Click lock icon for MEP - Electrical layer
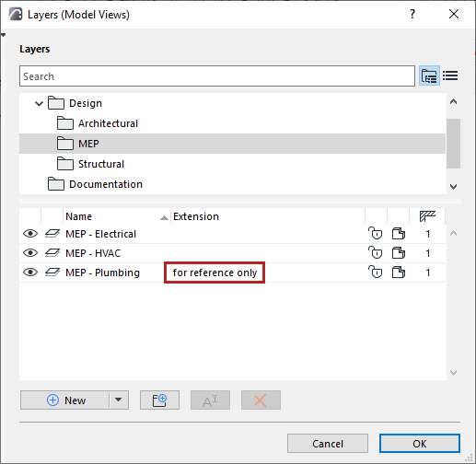 (x=376, y=234)
